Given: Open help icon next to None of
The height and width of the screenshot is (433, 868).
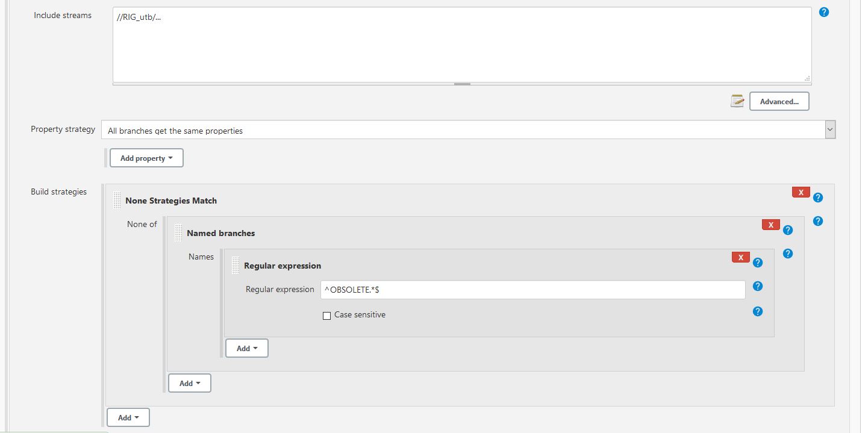Looking at the screenshot, I should tap(818, 221).
